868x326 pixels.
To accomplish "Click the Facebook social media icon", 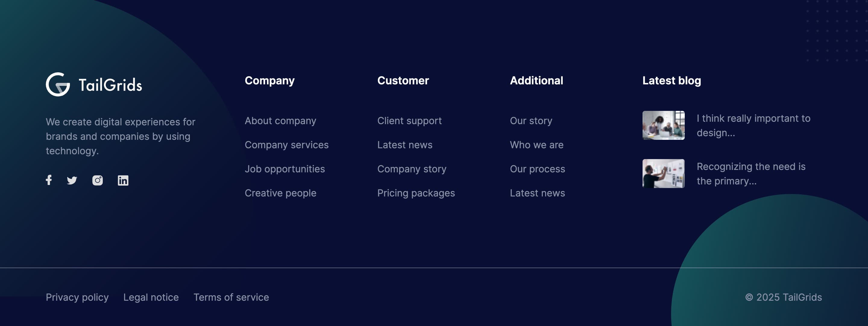I will (x=49, y=180).
